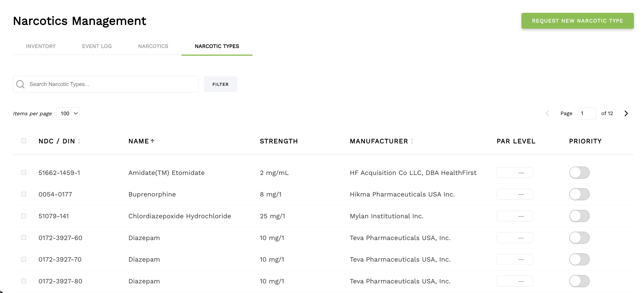Switch to the Inventory tab

tap(41, 46)
